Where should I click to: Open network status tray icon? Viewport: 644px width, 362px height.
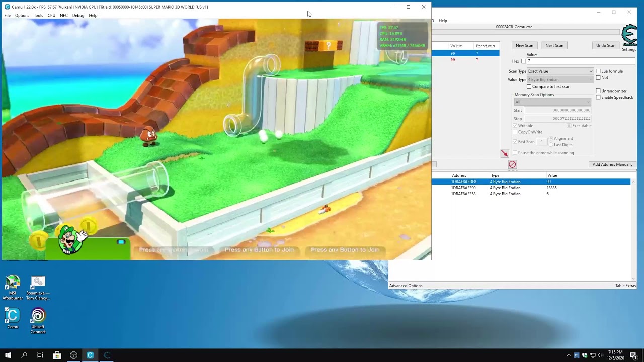click(592, 355)
